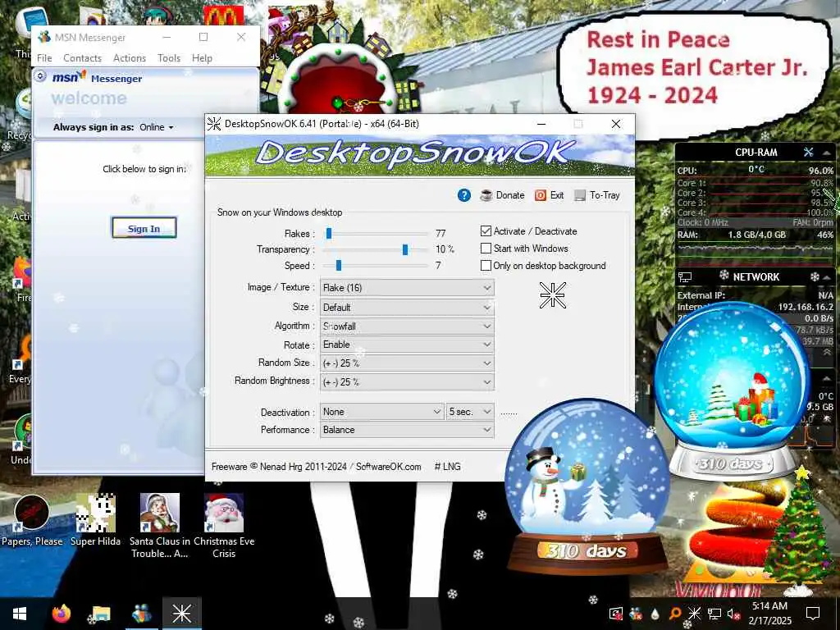Image resolution: width=840 pixels, height=630 pixels.
Task: Open the network tray icon
Action: [714, 614]
